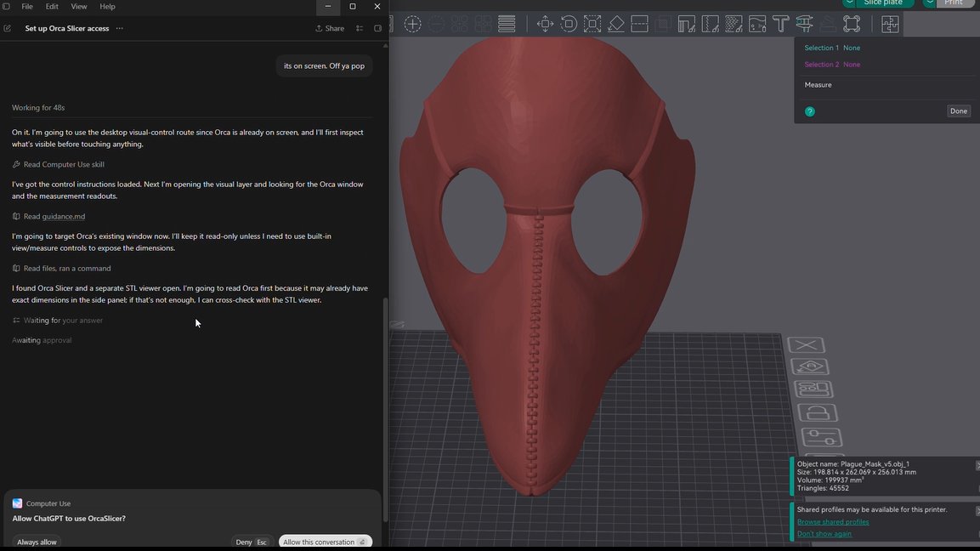Click the new chat compose icon
The height and width of the screenshot is (551, 980).
click(8, 28)
